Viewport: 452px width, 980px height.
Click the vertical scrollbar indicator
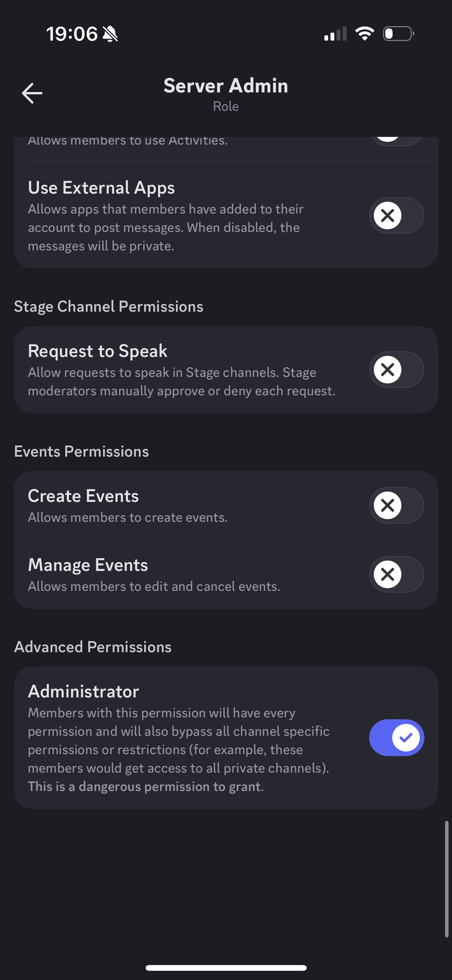446,879
